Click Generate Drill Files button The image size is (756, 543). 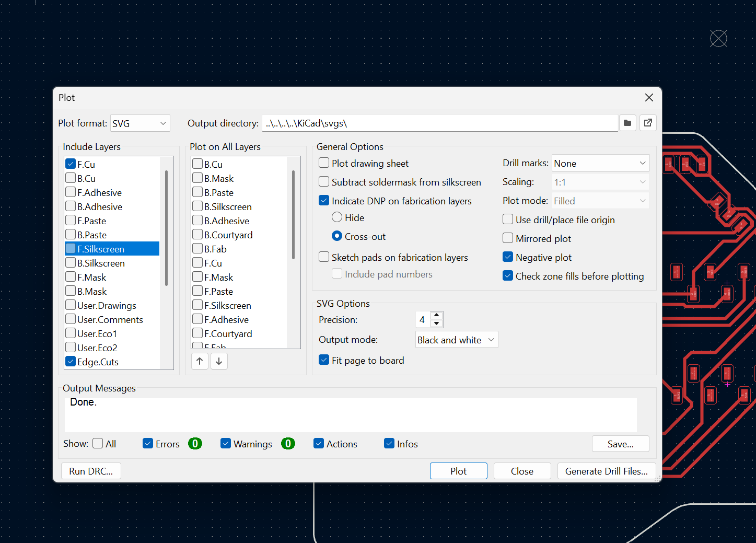tap(607, 471)
